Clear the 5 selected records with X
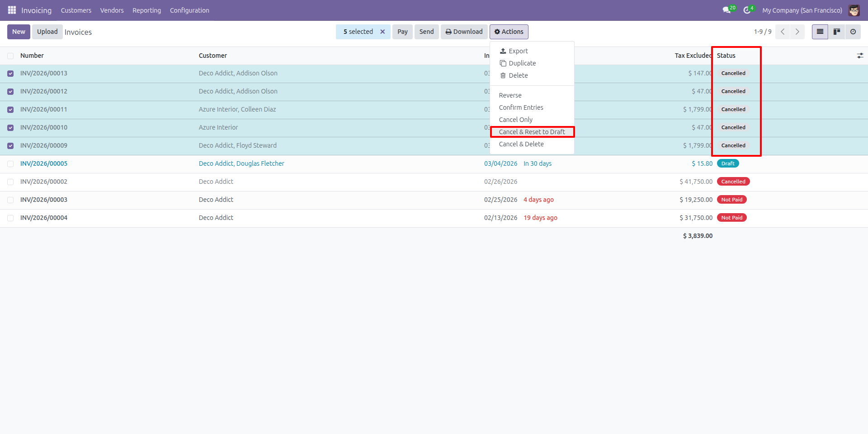This screenshot has height=434, width=868. pos(382,32)
